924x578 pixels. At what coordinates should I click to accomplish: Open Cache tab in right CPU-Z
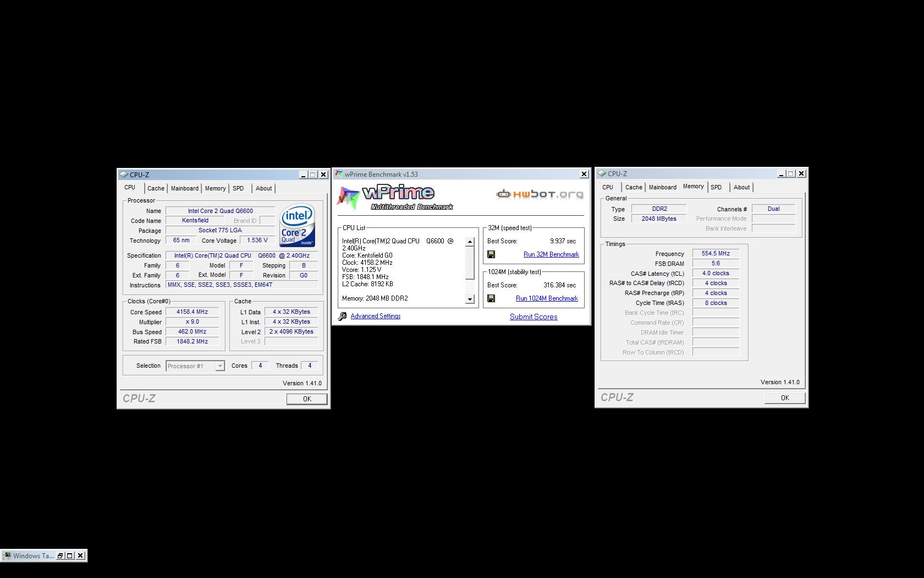point(634,187)
